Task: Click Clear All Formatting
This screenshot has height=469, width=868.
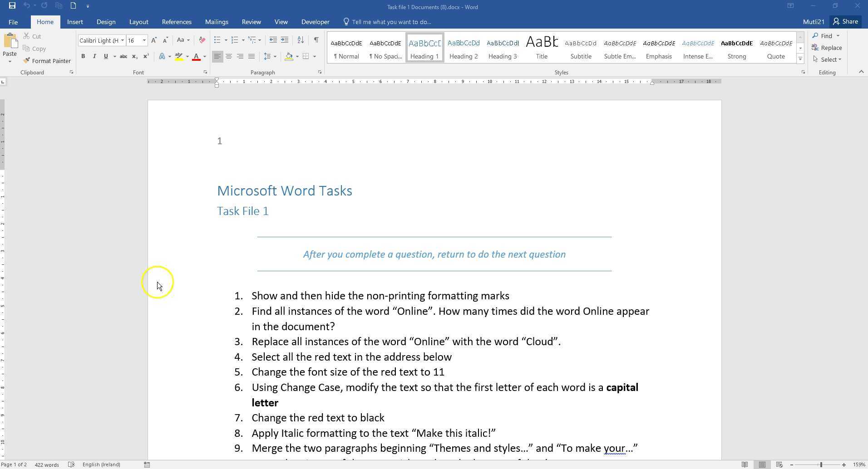Action: [x=201, y=40]
